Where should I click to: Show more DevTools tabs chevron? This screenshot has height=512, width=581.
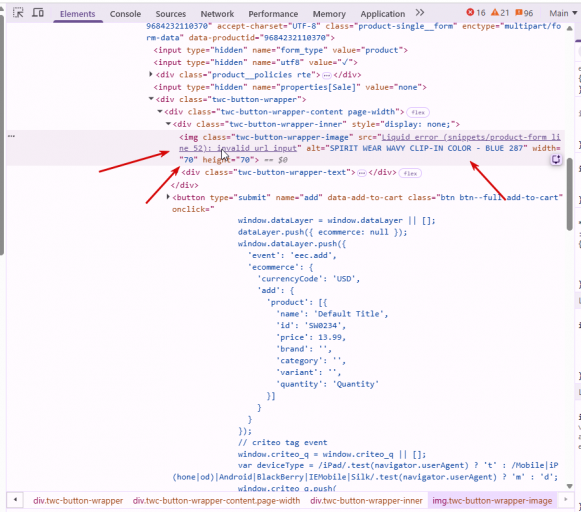(419, 13)
